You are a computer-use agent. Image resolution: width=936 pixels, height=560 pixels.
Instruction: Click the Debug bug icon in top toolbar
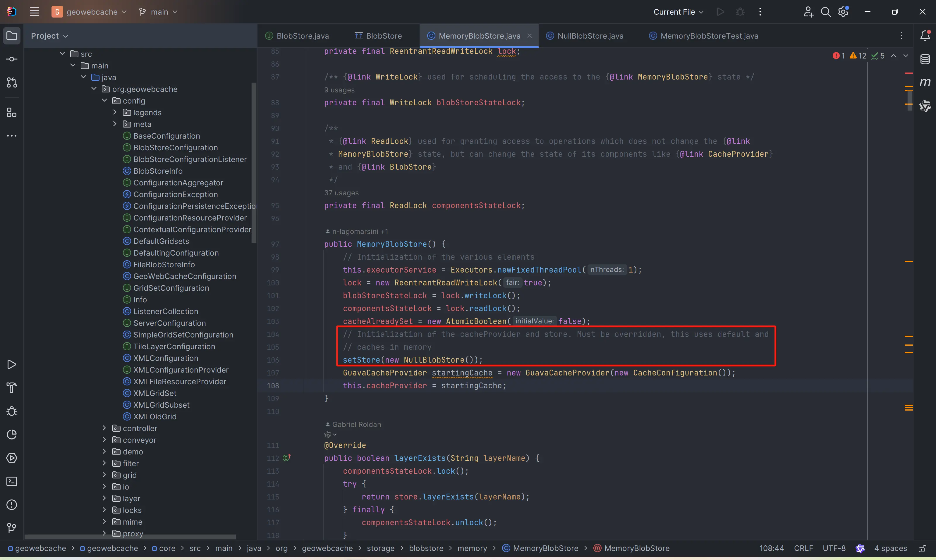click(x=741, y=12)
